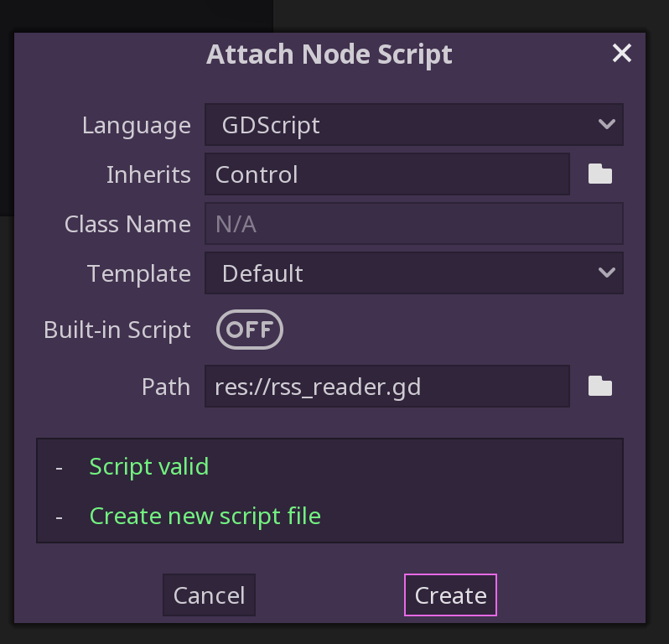
Task: Click the Class Name field showing N/A
Action: tap(414, 224)
